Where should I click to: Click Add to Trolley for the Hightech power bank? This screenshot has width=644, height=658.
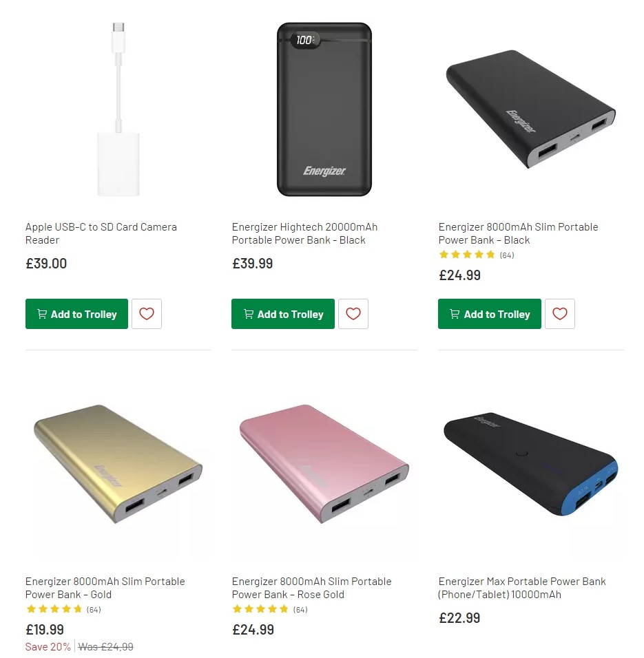282,314
